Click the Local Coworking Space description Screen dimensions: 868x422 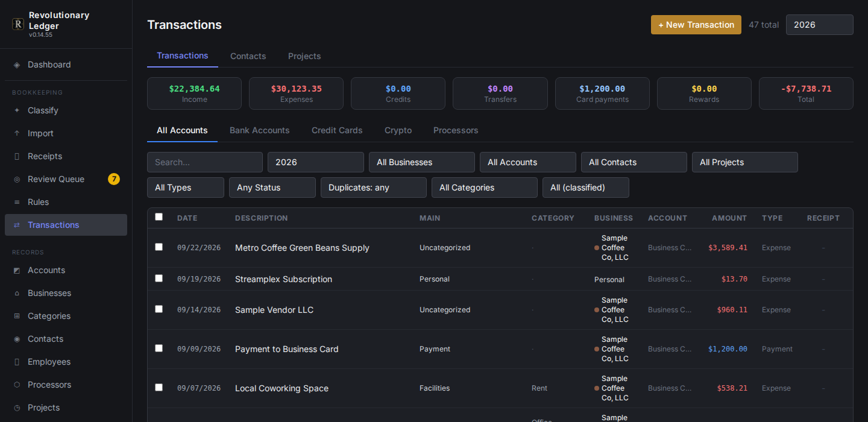click(x=281, y=388)
